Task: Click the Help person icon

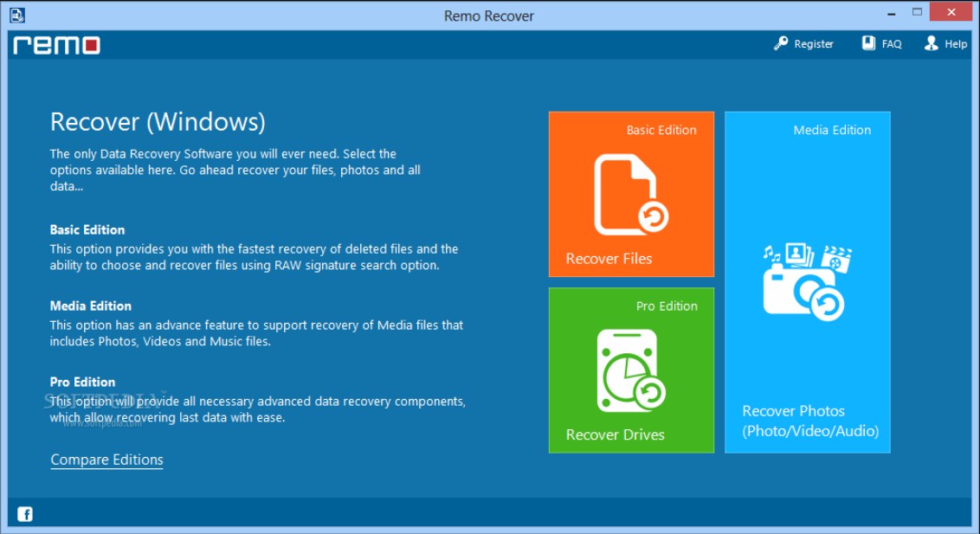Action: point(932,43)
